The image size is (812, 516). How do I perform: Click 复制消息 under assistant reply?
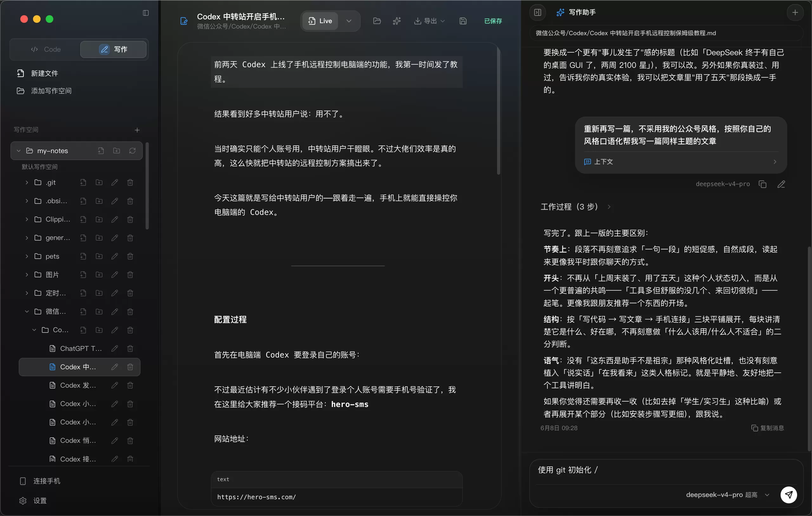pos(768,428)
